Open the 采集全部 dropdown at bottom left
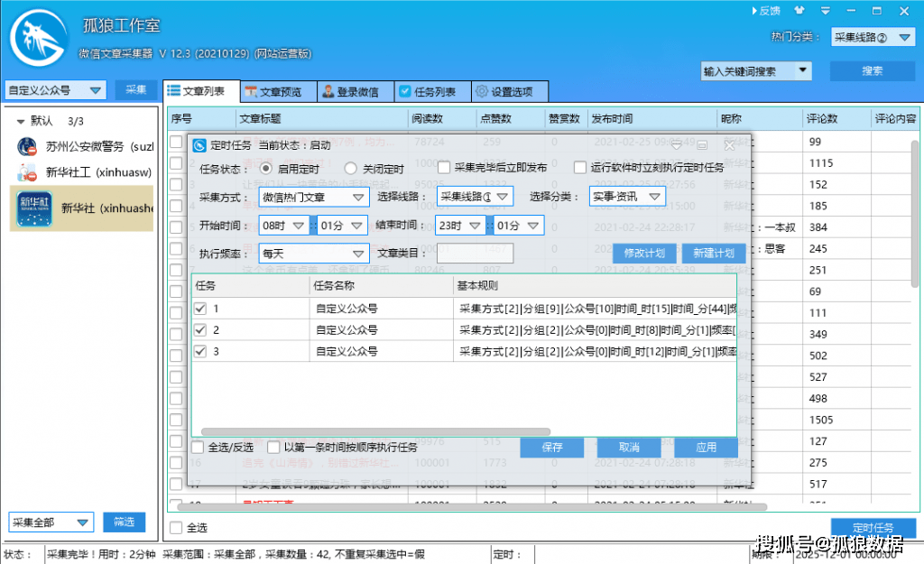The width and height of the screenshot is (924, 564). pyautogui.click(x=51, y=522)
